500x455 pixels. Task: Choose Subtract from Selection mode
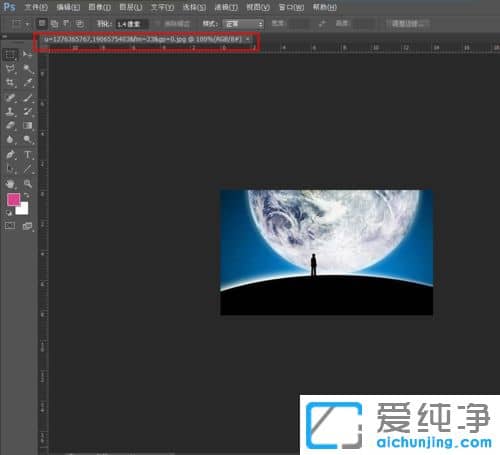(67, 23)
